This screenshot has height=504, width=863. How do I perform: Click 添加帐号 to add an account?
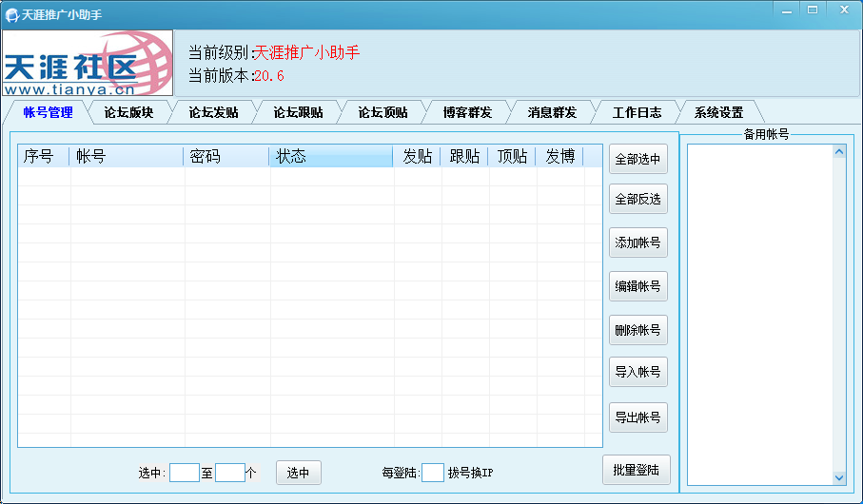point(637,242)
